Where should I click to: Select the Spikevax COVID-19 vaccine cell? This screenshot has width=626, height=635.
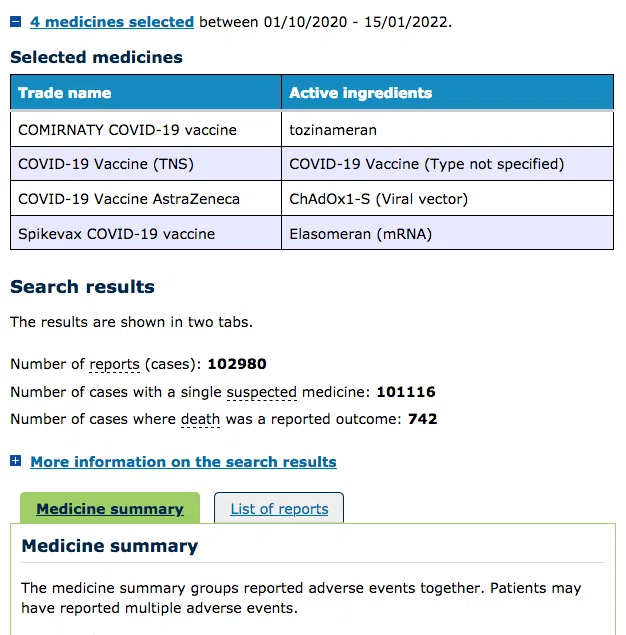(x=146, y=234)
